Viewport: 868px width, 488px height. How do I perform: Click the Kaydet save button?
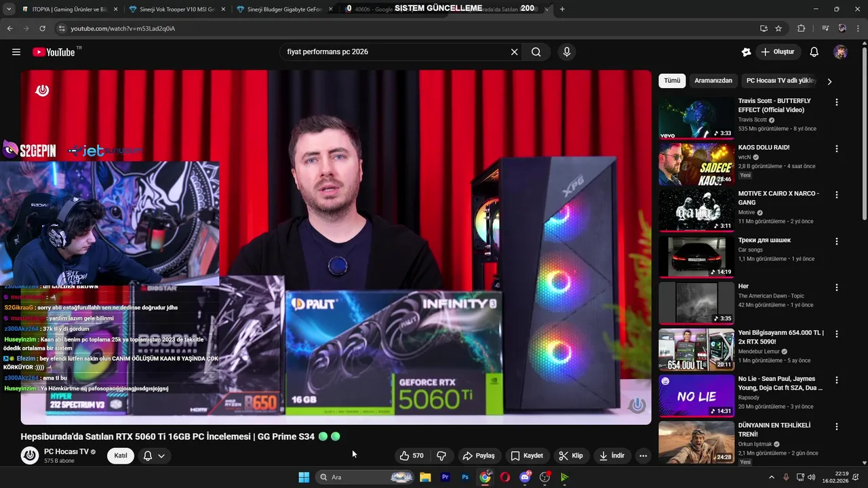coord(527,455)
